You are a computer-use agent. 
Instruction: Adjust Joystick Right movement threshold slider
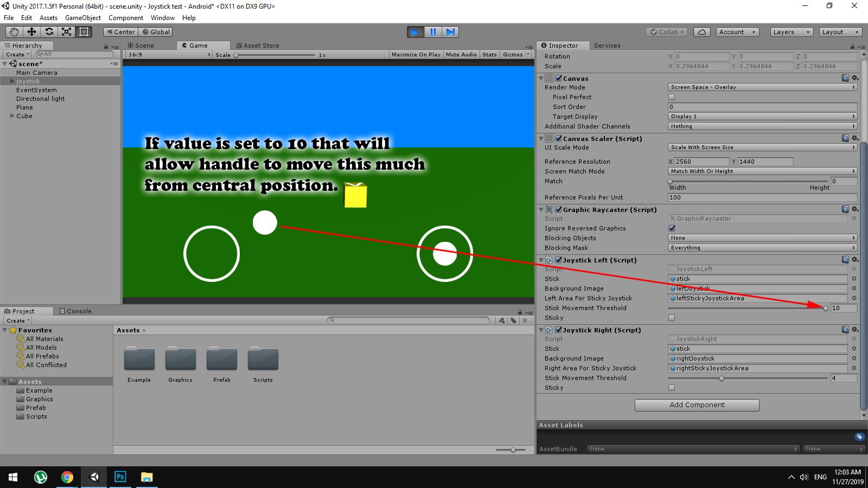pyautogui.click(x=748, y=378)
